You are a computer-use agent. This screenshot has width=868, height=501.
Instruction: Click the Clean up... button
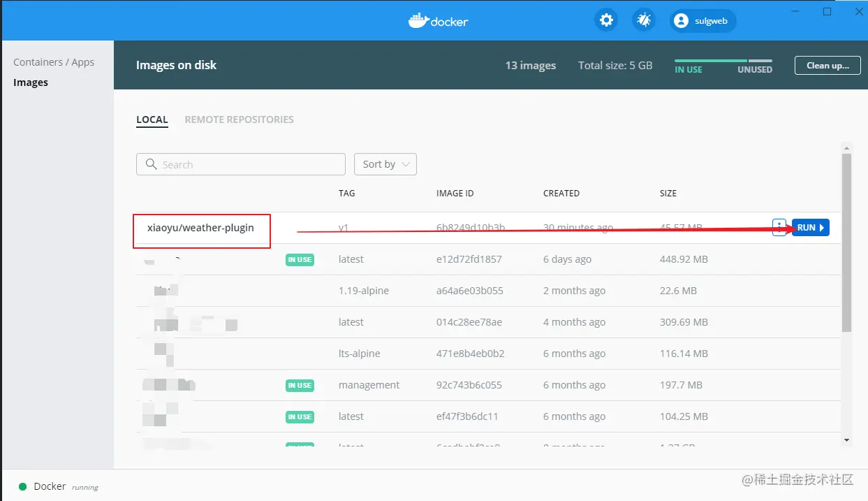[827, 66]
